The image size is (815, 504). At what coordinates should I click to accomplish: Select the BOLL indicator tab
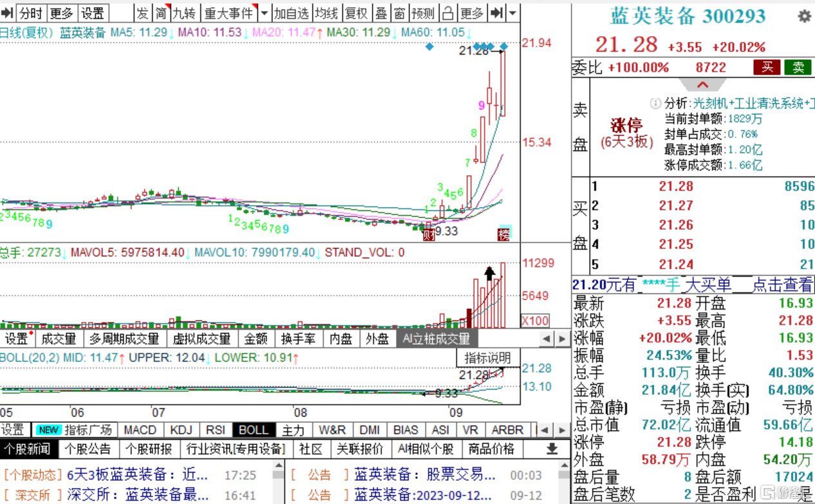(x=253, y=430)
